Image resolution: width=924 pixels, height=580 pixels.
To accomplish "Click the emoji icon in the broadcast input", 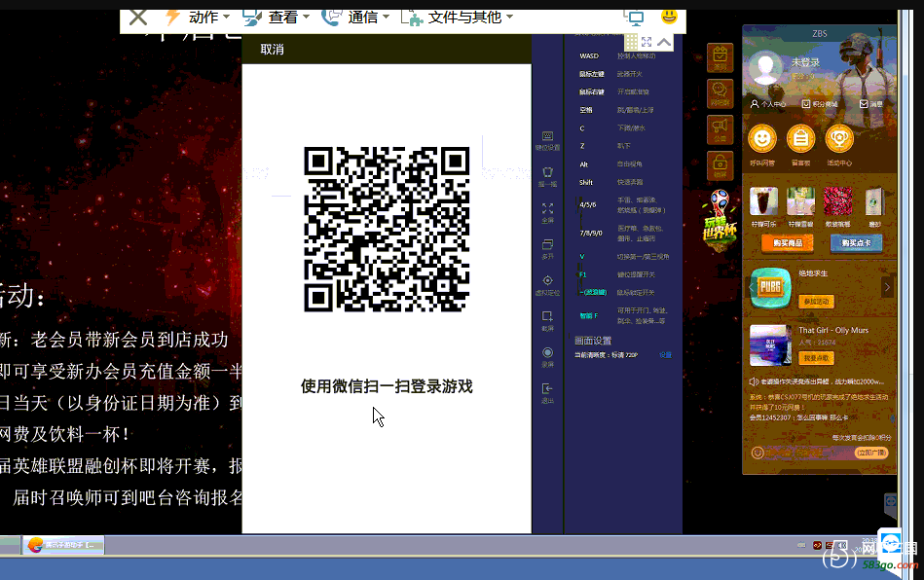I will [x=758, y=453].
